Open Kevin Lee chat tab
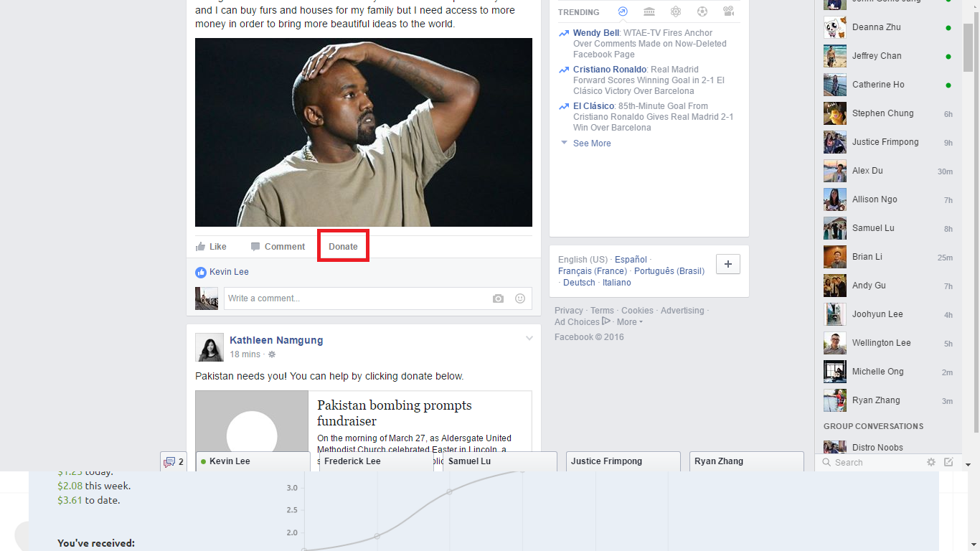The image size is (980, 551). pos(253,461)
